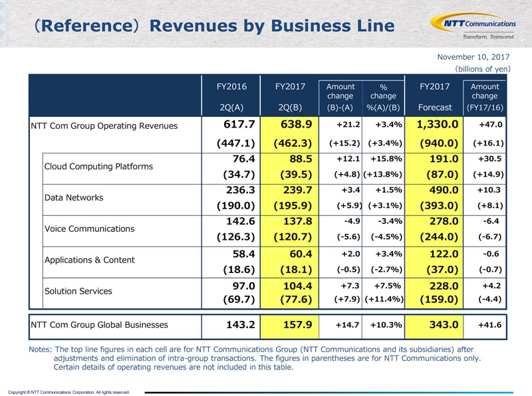Viewport: 532px width, 396px height.
Task: Click the 'FY2017 2Q(B)' column header
Action: (290, 97)
